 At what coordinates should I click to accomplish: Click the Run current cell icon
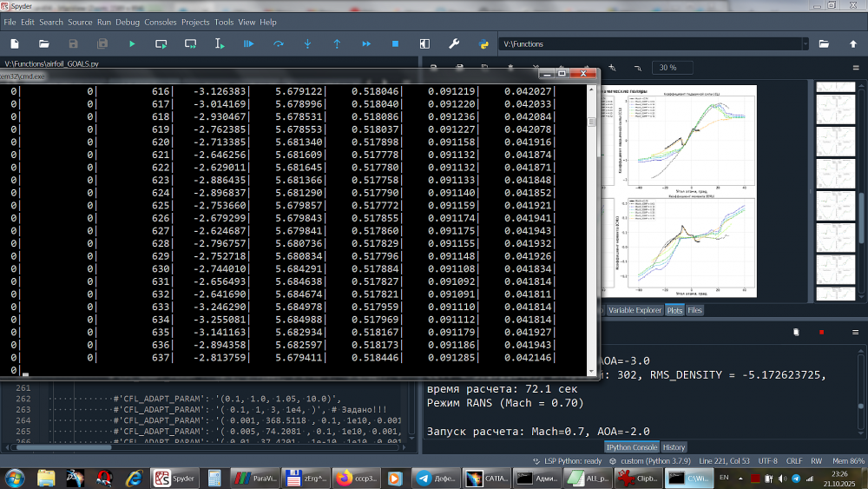coord(161,43)
